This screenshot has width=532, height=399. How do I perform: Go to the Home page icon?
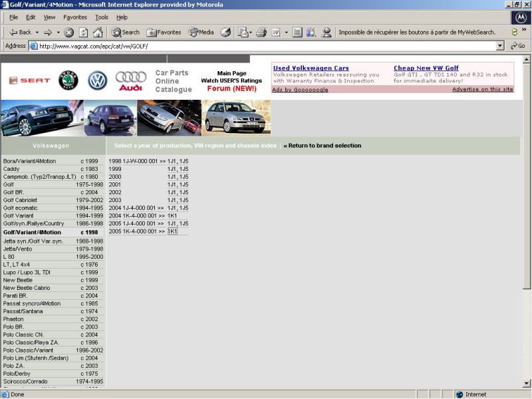pos(98,33)
